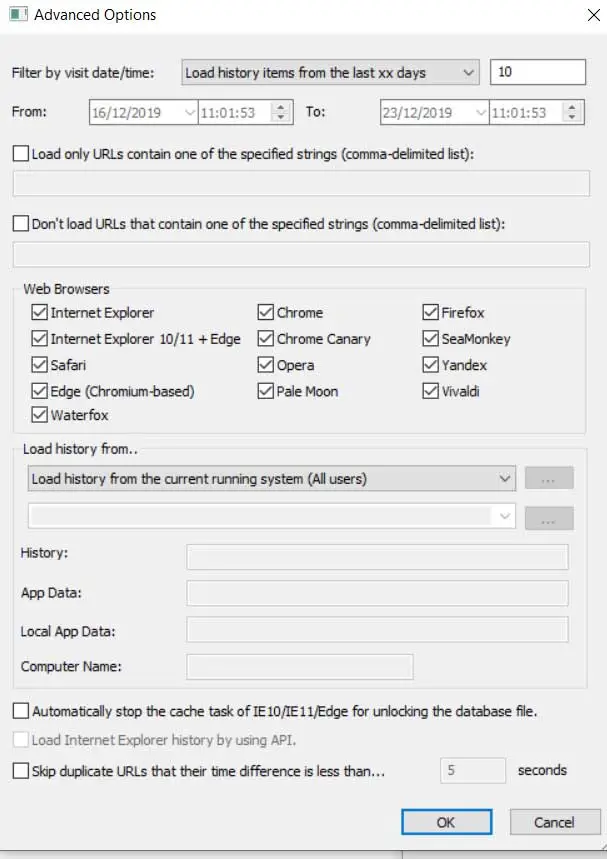Click the Cancel button

(554, 822)
